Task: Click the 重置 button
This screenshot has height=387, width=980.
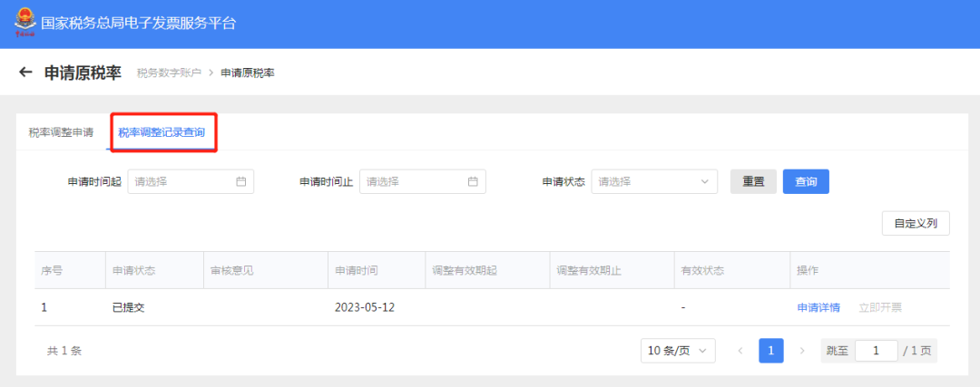Action: (753, 181)
